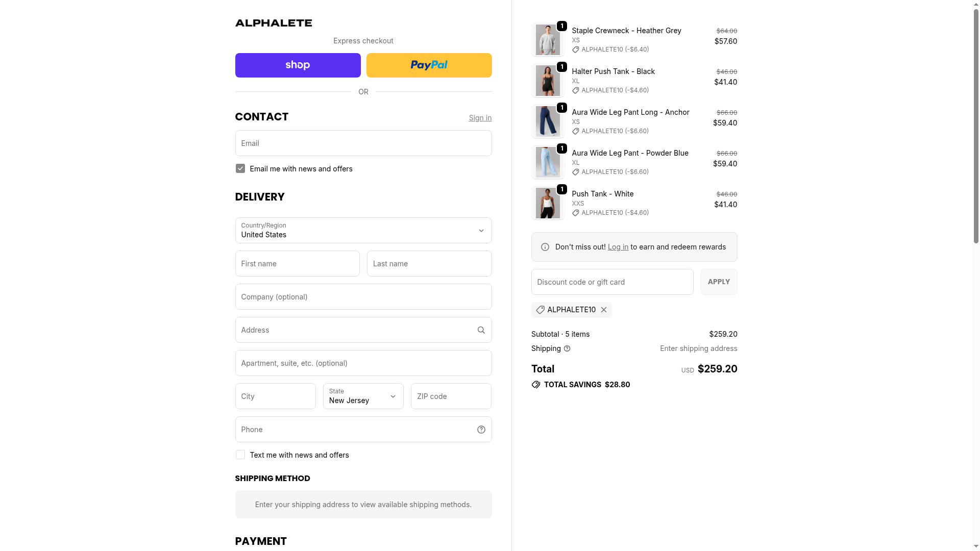This screenshot has height=551, width=980.
Task: Follow the Log in rewards link
Action: pos(618,247)
